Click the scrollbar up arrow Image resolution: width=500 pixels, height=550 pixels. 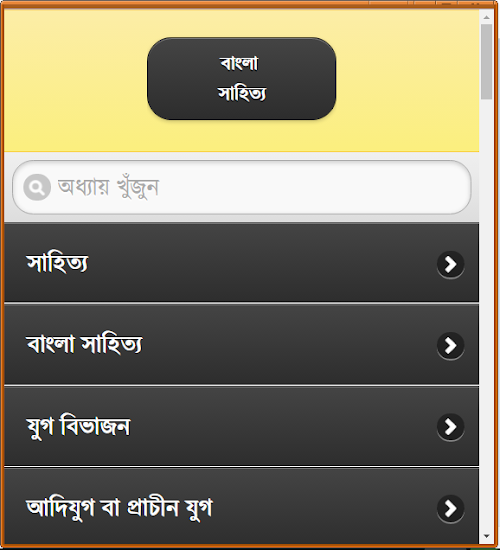click(x=486, y=17)
